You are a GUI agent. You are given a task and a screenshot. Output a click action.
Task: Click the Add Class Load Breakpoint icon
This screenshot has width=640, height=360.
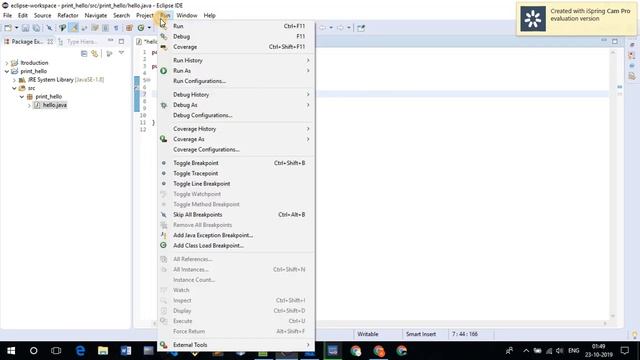tap(164, 246)
